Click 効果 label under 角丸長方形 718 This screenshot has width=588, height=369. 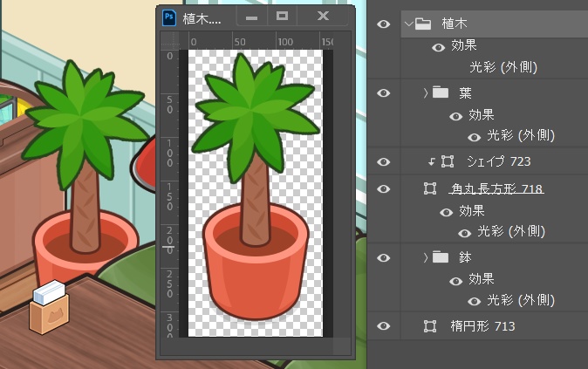(x=472, y=211)
